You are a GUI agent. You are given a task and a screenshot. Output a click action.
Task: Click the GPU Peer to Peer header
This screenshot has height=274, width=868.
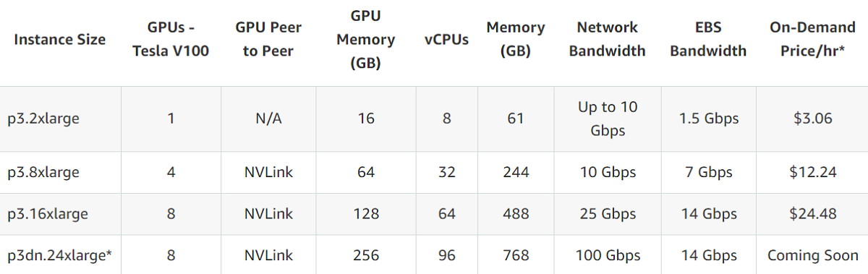(268, 39)
